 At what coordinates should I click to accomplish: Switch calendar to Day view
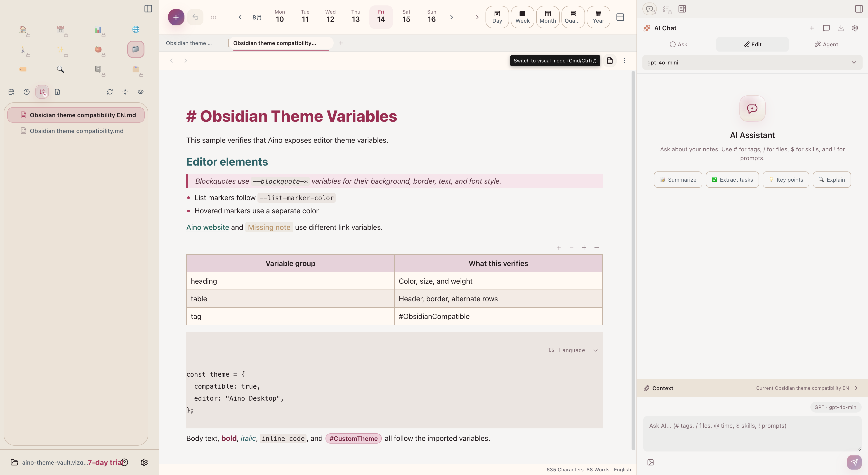[x=497, y=17]
